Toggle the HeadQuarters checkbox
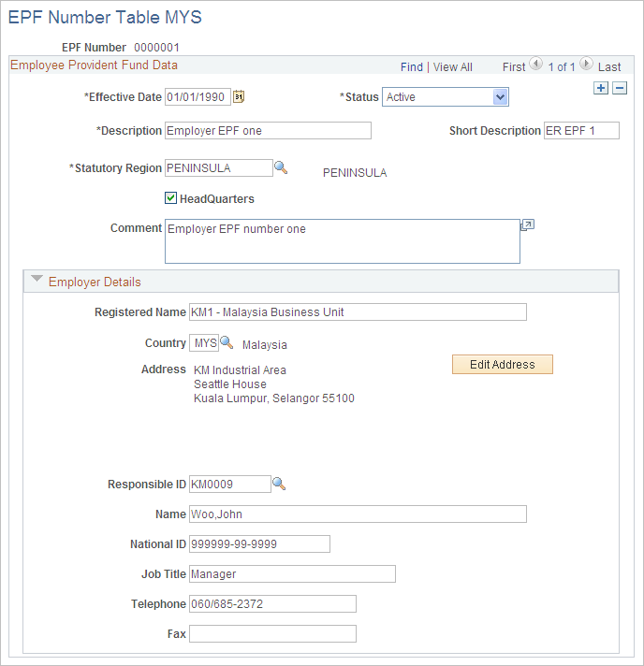The width and height of the screenshot is (644, 666). click(170, 198)
